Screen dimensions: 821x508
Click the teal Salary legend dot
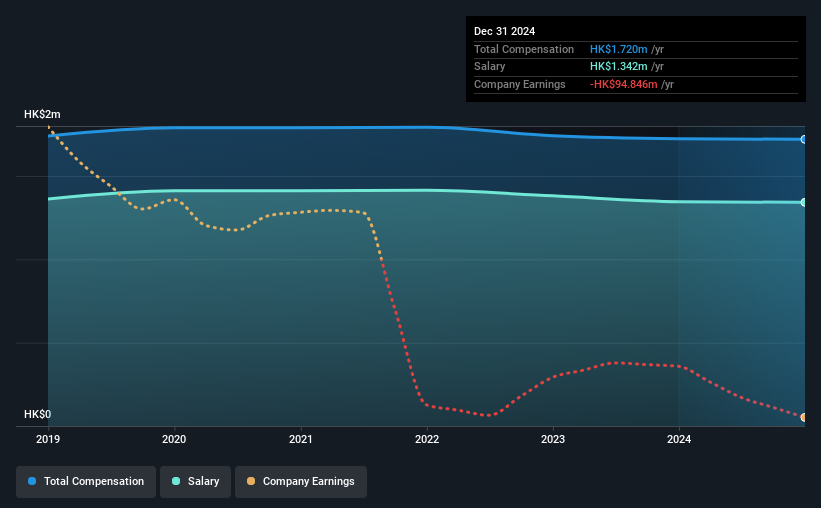pyautogui.click(x=176, y=481)
